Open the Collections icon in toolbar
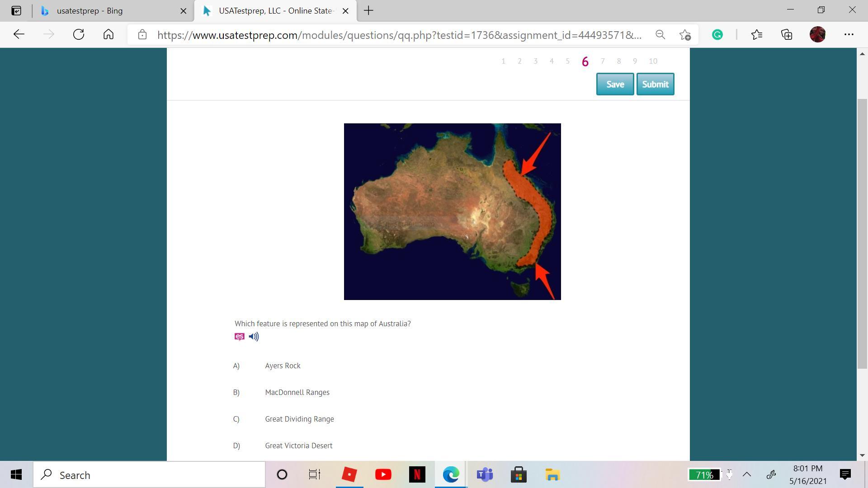The image size is (868, 488). [787, 35]
